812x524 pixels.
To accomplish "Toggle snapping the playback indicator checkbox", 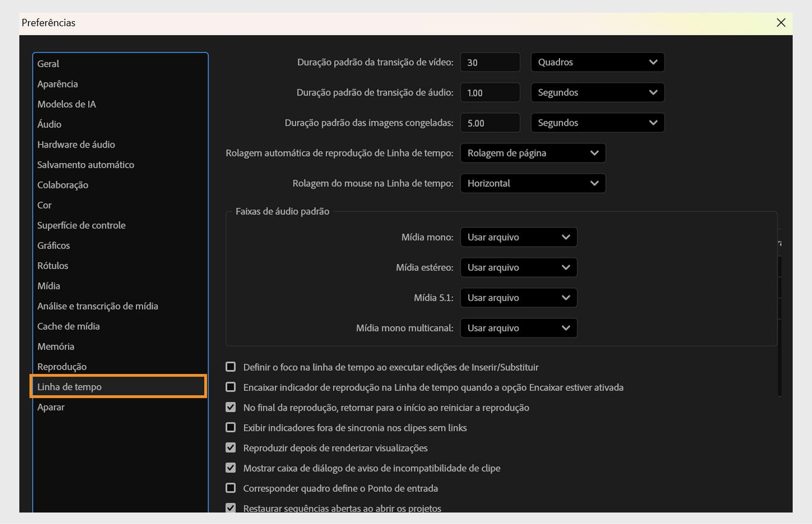I will click(230, 387).
